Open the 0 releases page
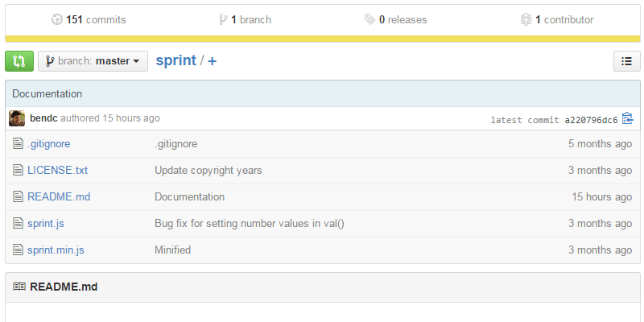The image size is (644, 322). click(x=395, y=19)
